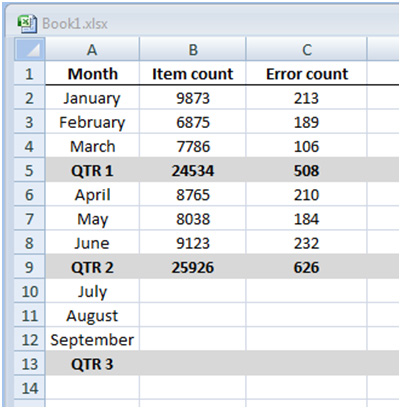Select row 9 header
This screenshot has height=409, width=401.
click(29, 267)
